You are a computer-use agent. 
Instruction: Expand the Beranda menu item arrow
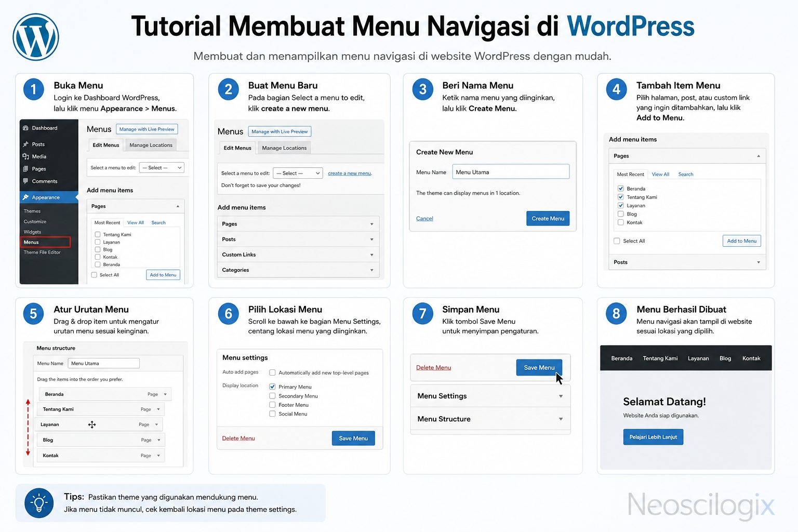165,395
